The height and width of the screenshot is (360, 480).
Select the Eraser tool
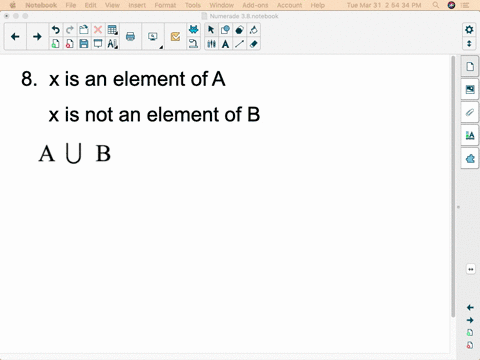coord(253,44)
